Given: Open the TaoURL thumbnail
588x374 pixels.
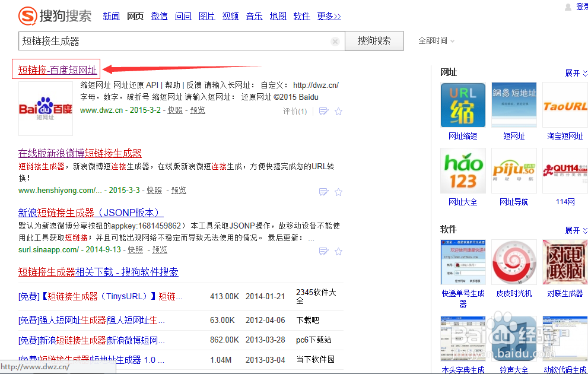Looking at the screenshot, I should (x=565, y=105).
